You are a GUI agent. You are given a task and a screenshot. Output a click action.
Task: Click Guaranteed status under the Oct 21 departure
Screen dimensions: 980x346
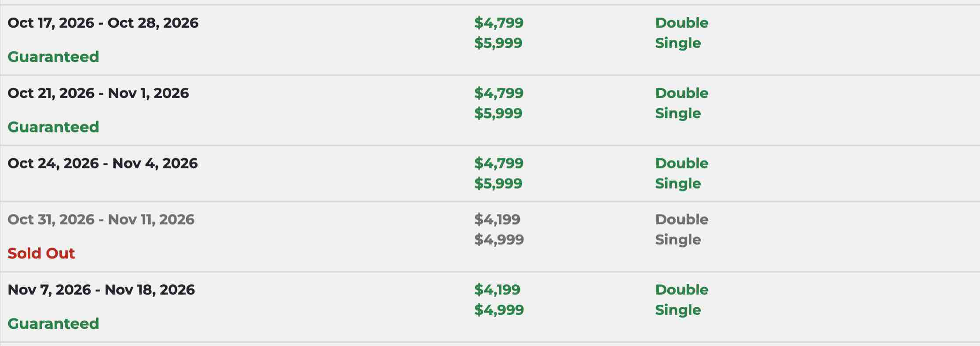[53, 127]
